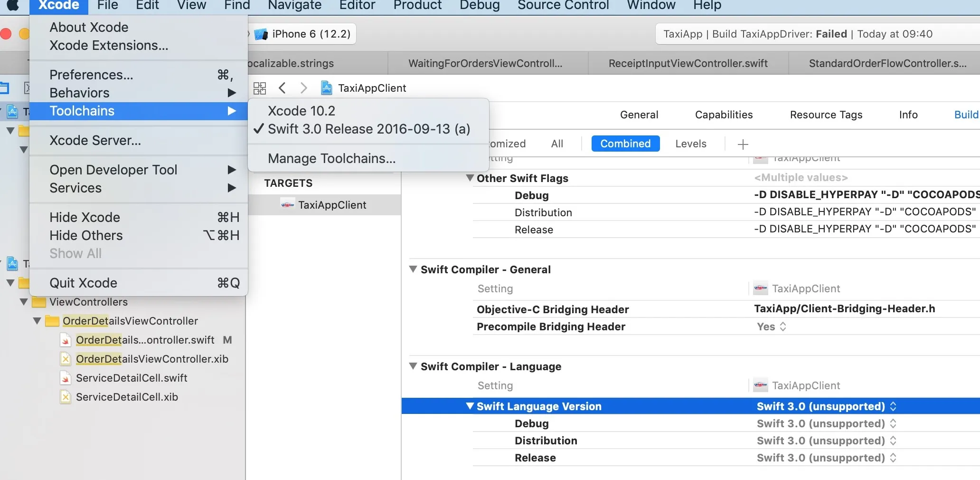The image size is (980, 480).
Task: Select OrderDetailsViewController.xib in navigator
Action: (152, 359)
